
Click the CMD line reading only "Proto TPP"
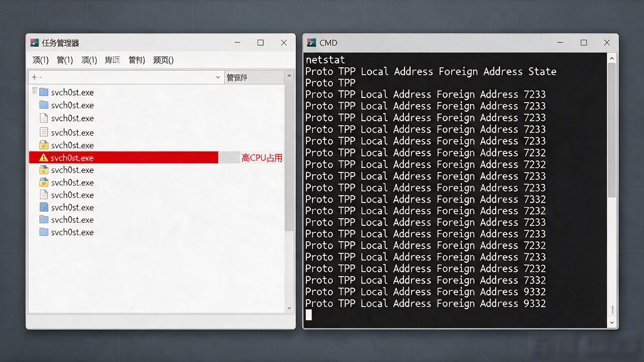point(331,83)
